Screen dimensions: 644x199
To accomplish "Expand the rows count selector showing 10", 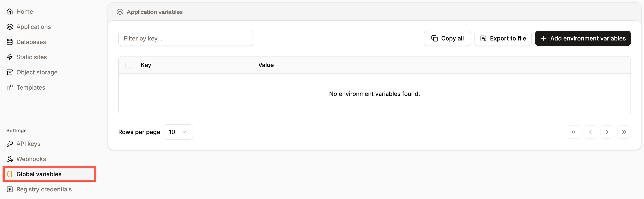I will pos(178,132).
